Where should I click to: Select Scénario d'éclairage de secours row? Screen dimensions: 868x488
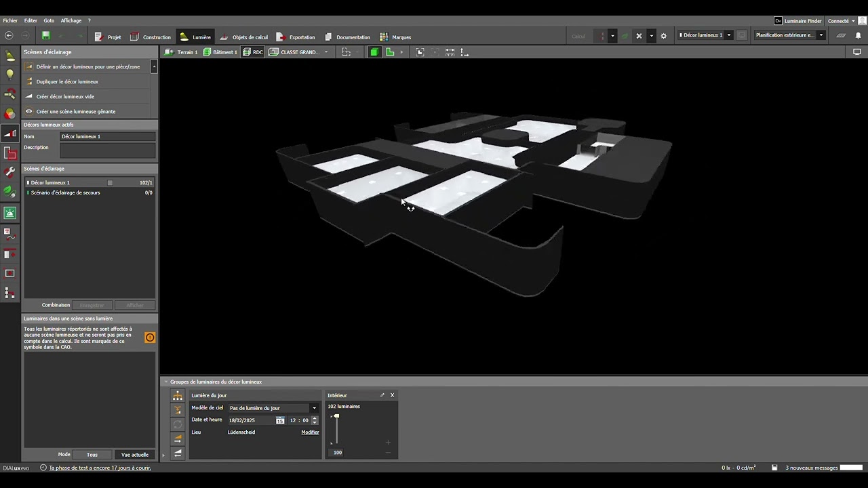click(x=89, y=192)
